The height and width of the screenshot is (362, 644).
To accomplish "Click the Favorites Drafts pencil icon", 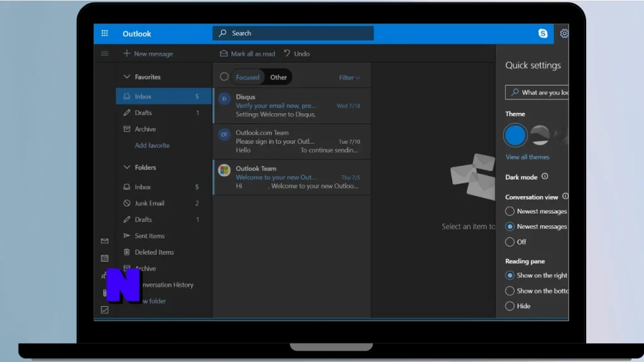I will point(126,112).
